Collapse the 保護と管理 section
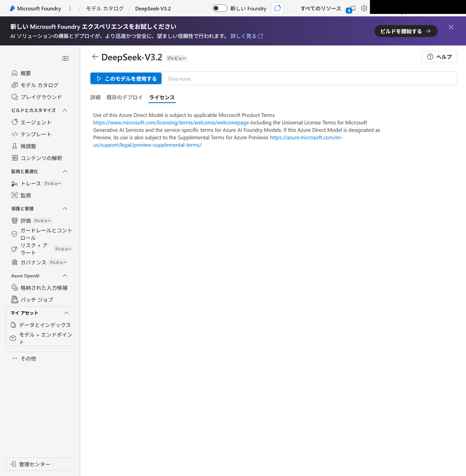The width and height of the screenshot is (466, 476). point(65,209)
